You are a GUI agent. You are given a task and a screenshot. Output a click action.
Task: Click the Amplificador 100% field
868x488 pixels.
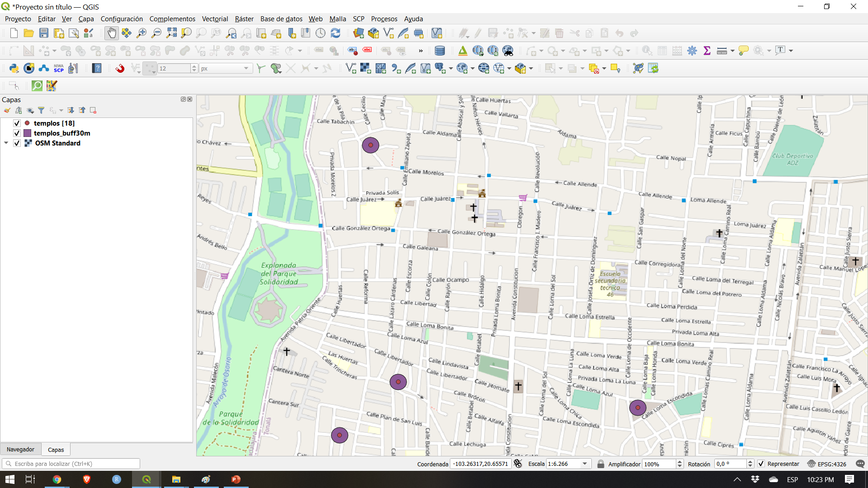(659, 464)
